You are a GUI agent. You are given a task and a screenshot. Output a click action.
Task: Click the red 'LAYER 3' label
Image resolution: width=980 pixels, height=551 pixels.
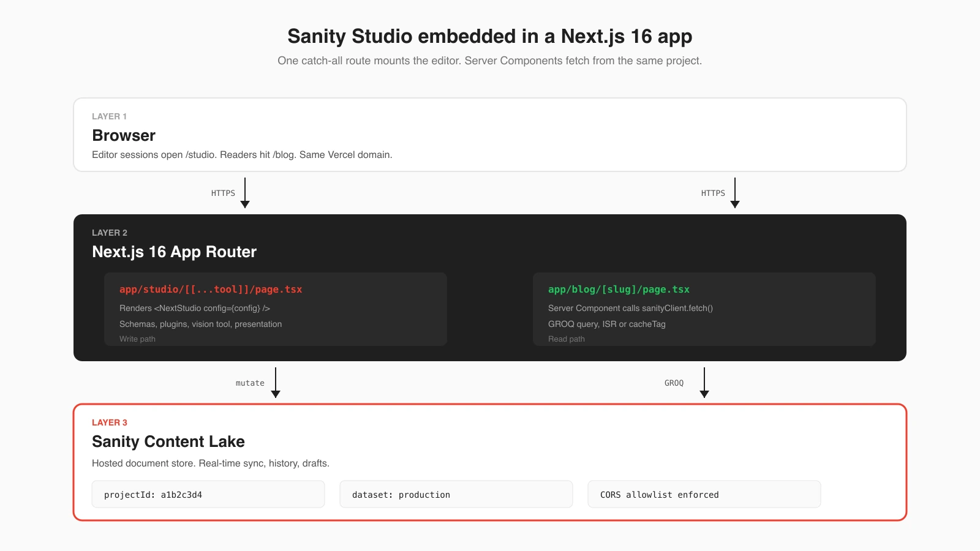click(x=110, y=422)
